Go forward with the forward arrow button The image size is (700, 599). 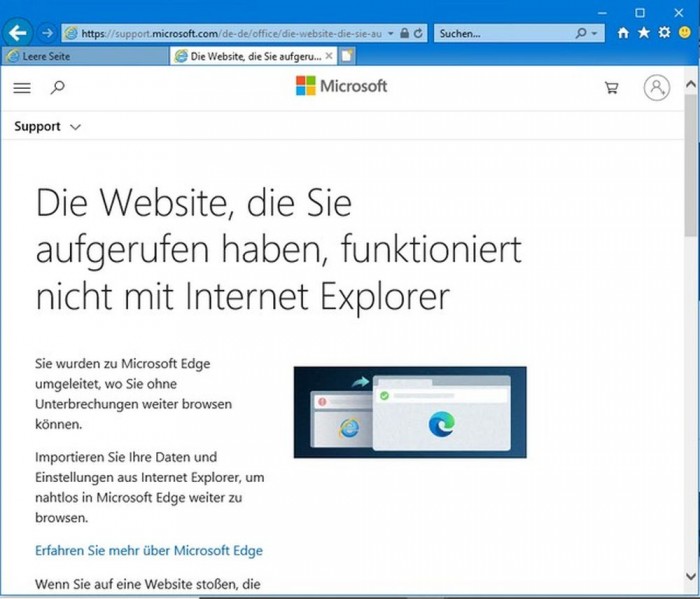[46, 33]
